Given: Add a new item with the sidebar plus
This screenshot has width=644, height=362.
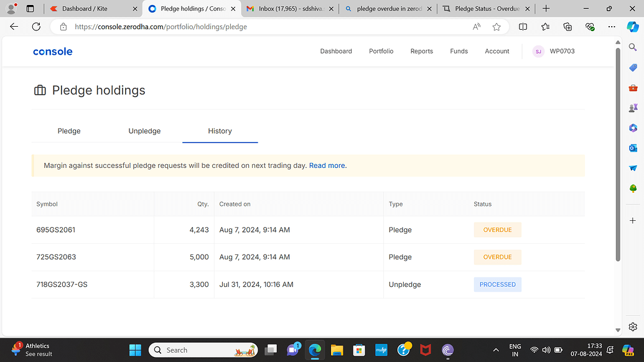Looking at the screenshot, I should pos(632,219).
